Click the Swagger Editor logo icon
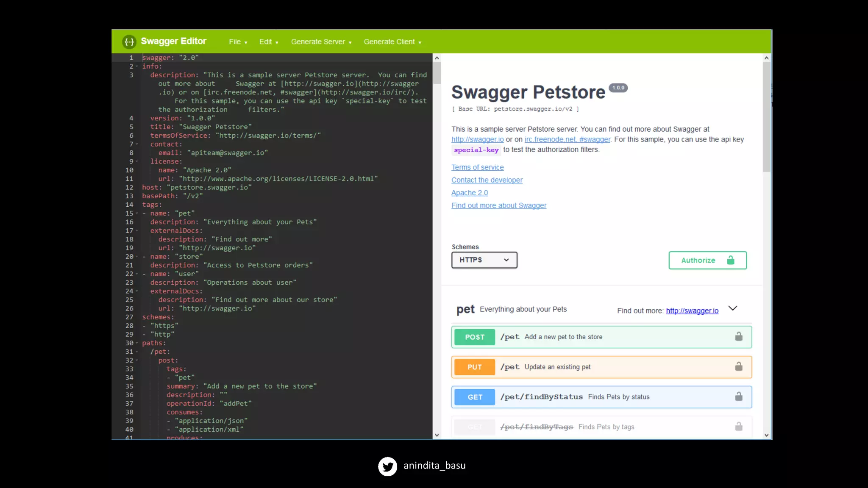868x488 pixels. 129,42
